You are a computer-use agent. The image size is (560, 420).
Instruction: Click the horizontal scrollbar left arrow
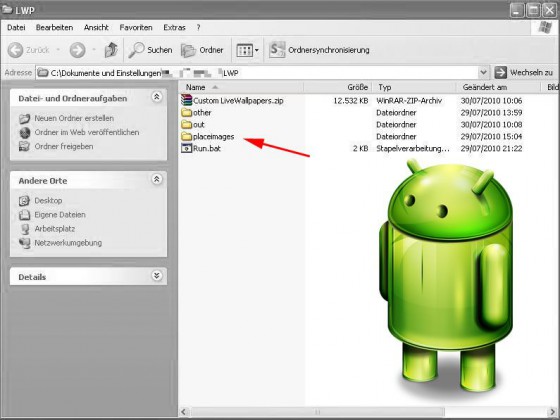[x=184, y=412]
